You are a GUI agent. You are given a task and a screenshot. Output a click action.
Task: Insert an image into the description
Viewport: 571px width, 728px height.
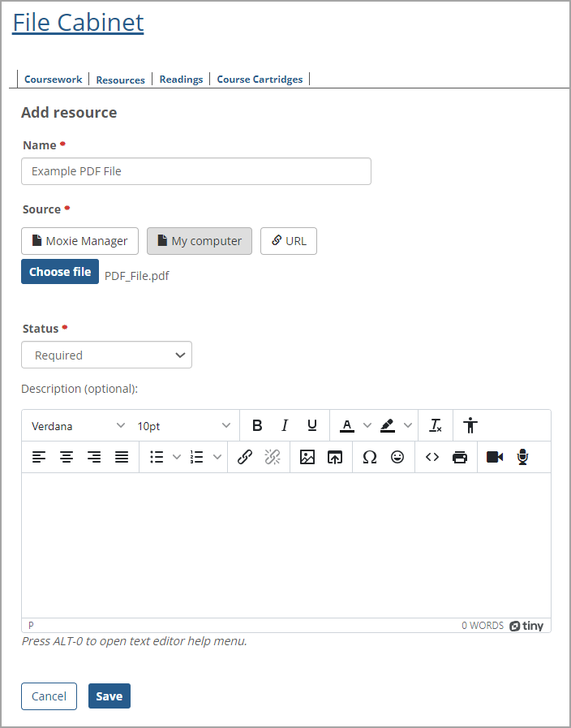307,457
